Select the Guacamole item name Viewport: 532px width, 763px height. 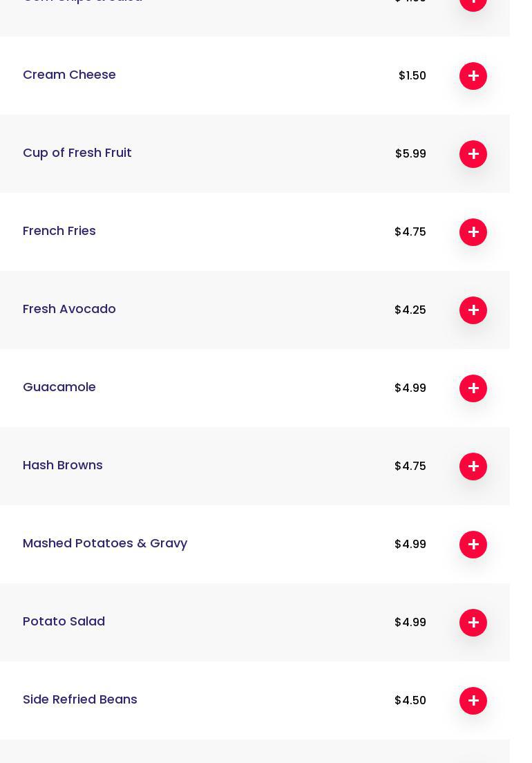pyautogui.click(x=59, y=387)
